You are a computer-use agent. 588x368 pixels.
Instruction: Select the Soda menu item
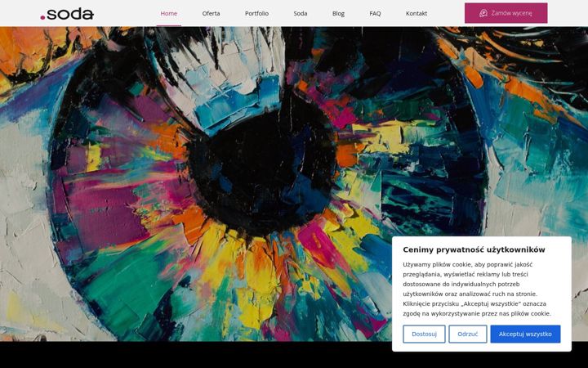point(301,13)
